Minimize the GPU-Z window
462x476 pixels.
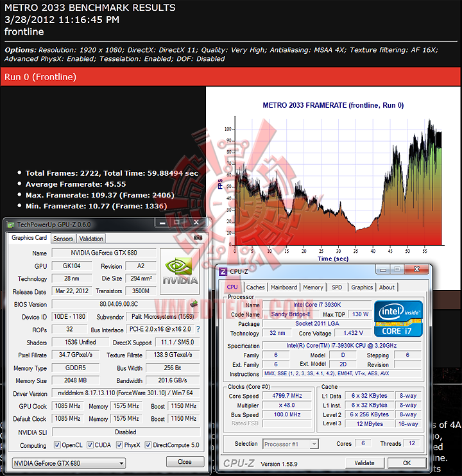click(162, 223)
